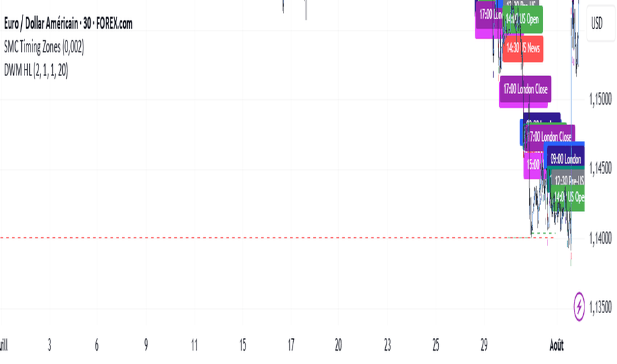Click the 1,14000 price axis label
Screen dimensions: 617x364
point(600,238)
